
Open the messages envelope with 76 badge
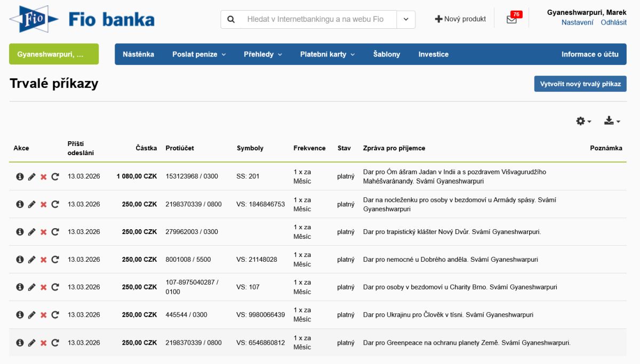511,19
